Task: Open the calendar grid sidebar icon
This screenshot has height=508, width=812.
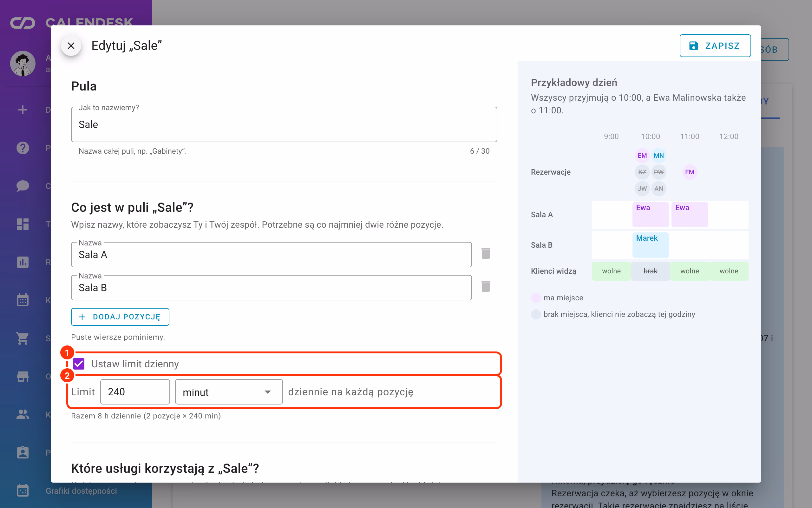Action: (23, 300)
